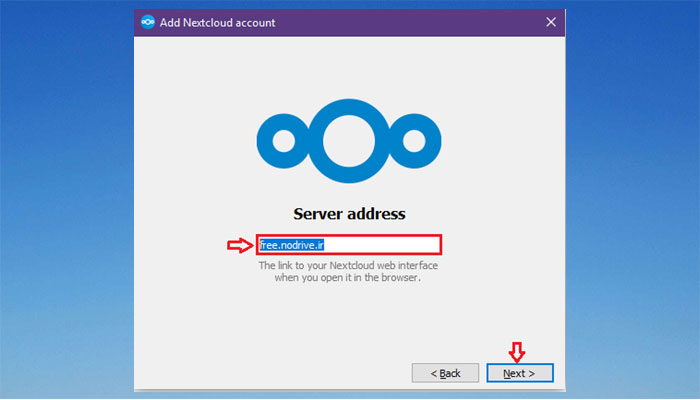Click the 'link to your Nextcloud web interface' hint
This screenshot has height=400, width=700.
tap(348, 271)
